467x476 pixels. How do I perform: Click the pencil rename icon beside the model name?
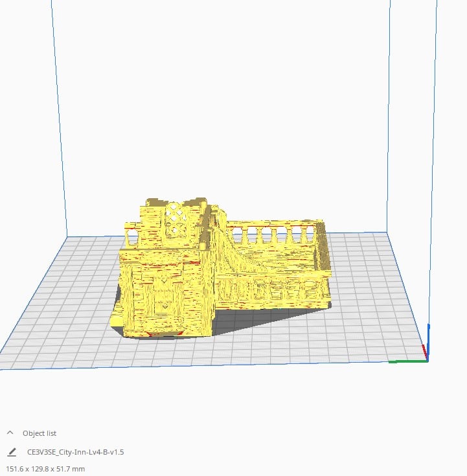tap(12, 452)
